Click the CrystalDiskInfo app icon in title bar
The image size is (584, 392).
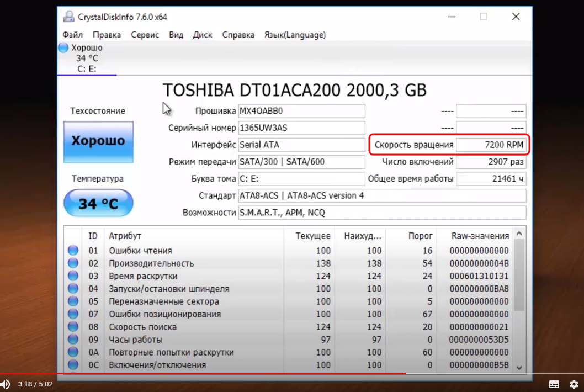(69, 17)
